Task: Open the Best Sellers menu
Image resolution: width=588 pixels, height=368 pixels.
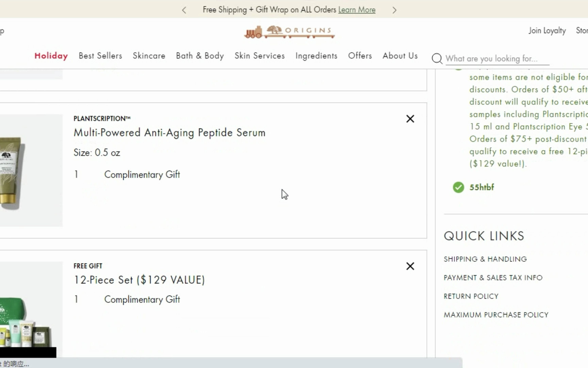Action: click(x=100, y=56)
